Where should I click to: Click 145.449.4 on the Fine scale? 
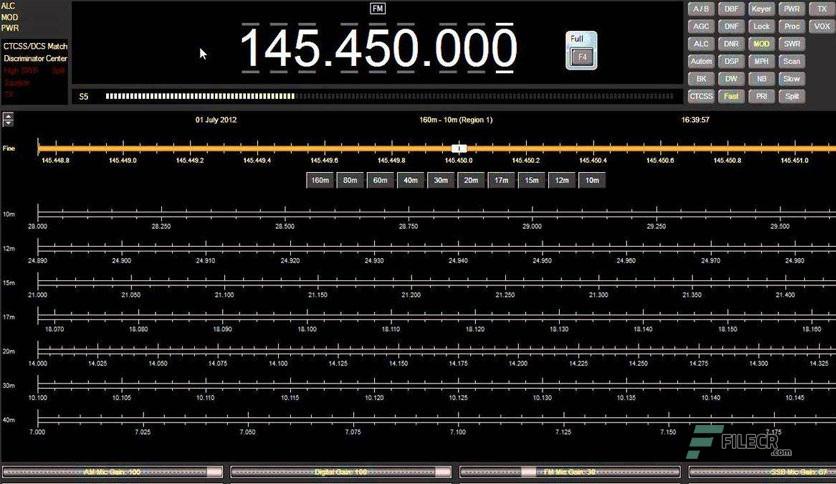[x=257, y=160]
